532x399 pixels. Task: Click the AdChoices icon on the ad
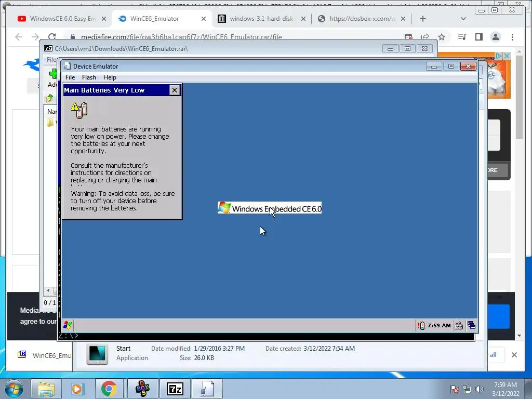tap(499, 56)
